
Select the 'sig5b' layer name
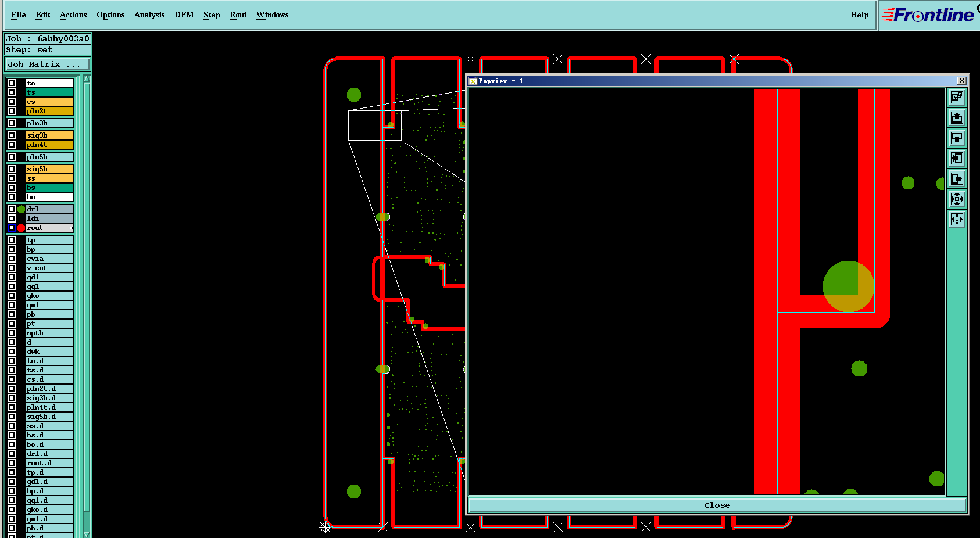tap(49, 169)
